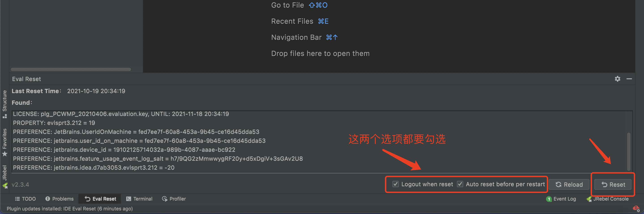Click the red notification icon in status bar
Image resolution: width=644 pixels, height=214 pixels.
[636, 208]
